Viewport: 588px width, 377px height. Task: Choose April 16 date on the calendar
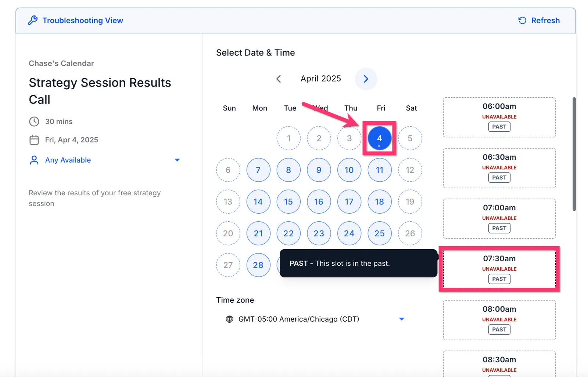(x=319, y=202)
